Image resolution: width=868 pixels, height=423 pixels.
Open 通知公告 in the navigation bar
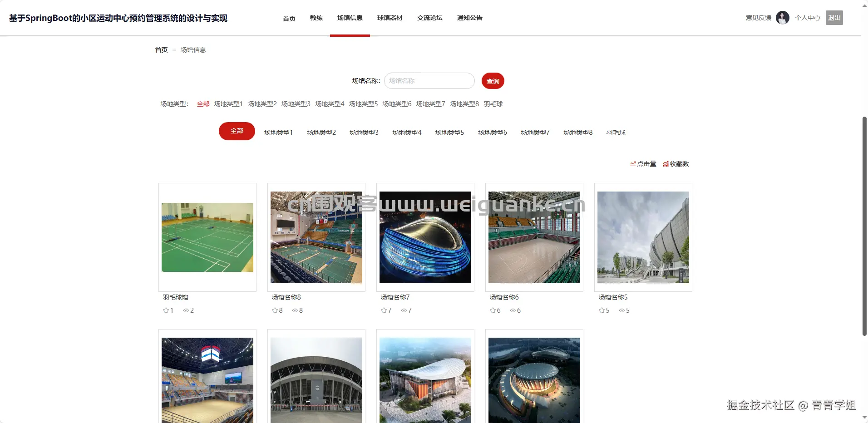tap(470, 18)
